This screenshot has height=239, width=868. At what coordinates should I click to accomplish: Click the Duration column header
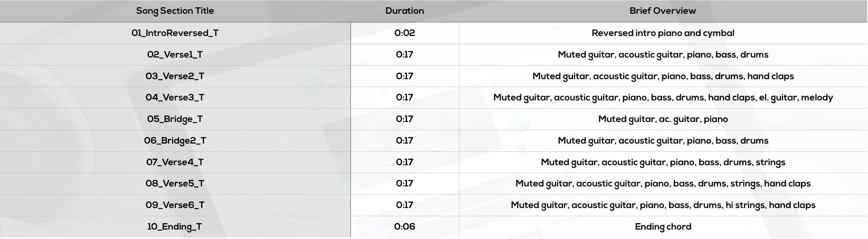coord(405,11)
